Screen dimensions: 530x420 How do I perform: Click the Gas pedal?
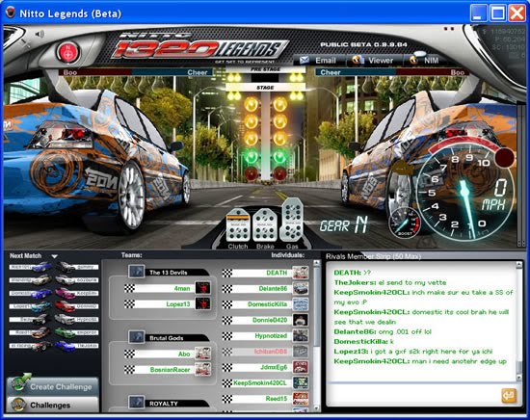point(292,220)
